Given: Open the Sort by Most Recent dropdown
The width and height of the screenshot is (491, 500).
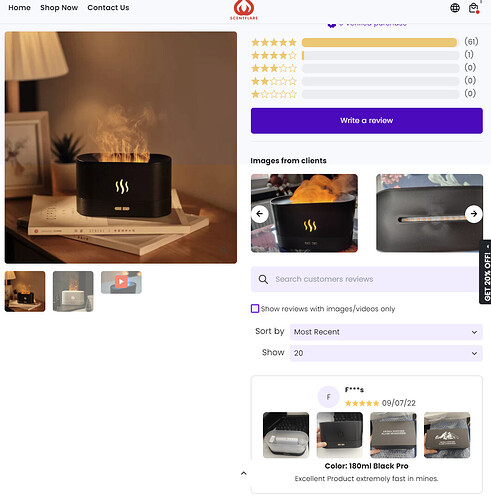Looking at the screenshot, I should 386,332.
